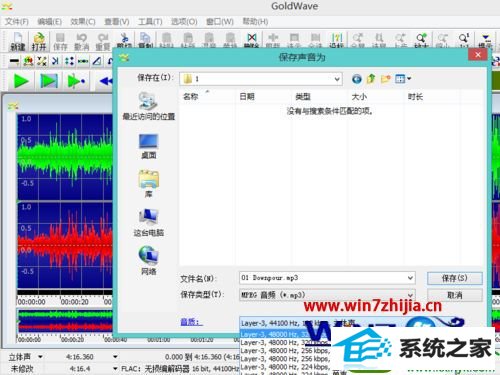Image resolution: width=500 pixels, height=375 pixels.
Task: Click the 保存(S) save button
Action: (455, 278)
